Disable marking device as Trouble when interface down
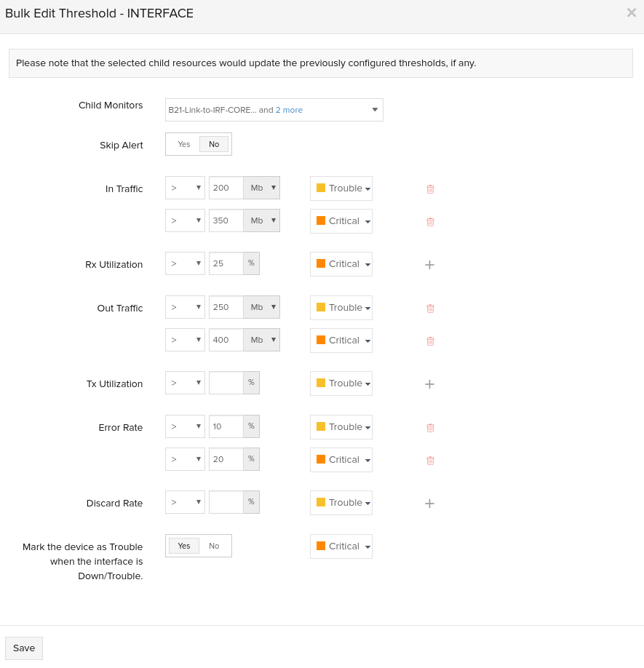Viewport: 644px width, 668px height. [x=214, y=546]
